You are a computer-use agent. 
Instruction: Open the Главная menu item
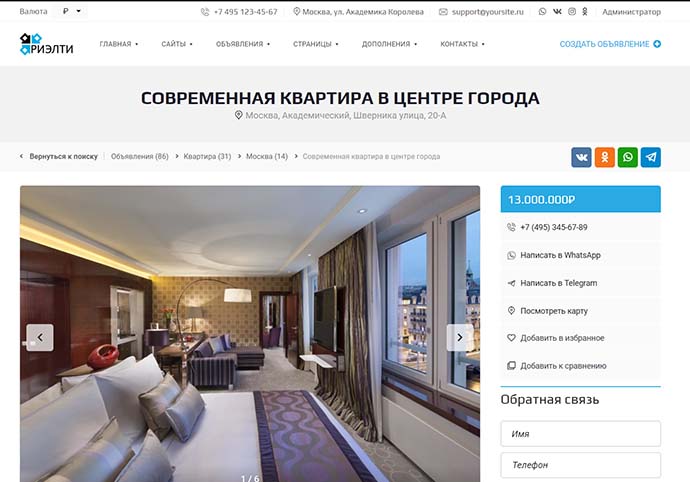coord(119,44)
